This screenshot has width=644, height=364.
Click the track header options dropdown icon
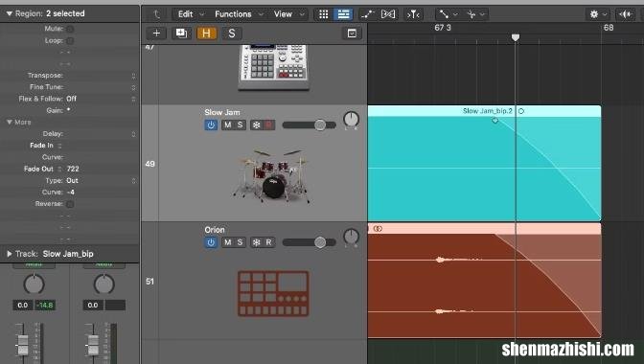(x=352, y=34)
